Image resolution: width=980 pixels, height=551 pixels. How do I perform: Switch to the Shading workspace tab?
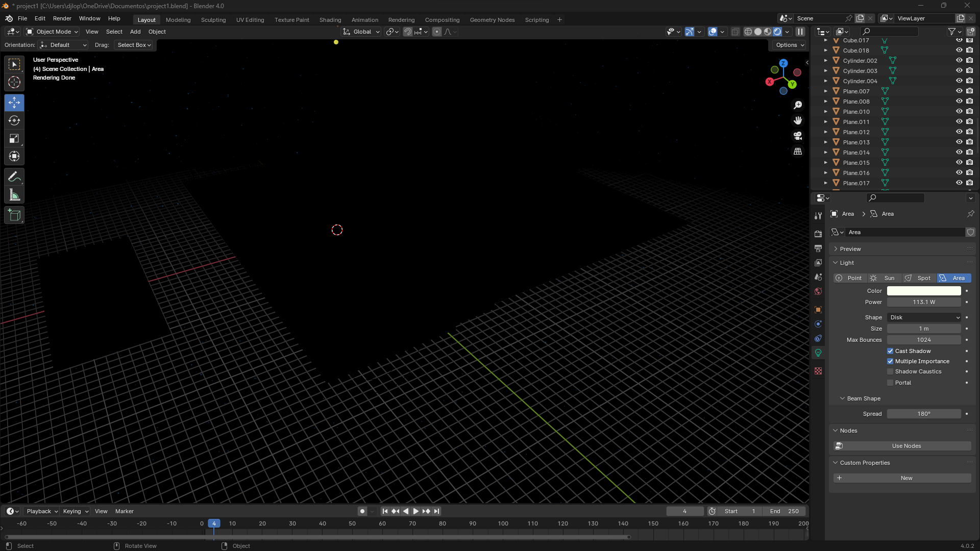point(330,20)
